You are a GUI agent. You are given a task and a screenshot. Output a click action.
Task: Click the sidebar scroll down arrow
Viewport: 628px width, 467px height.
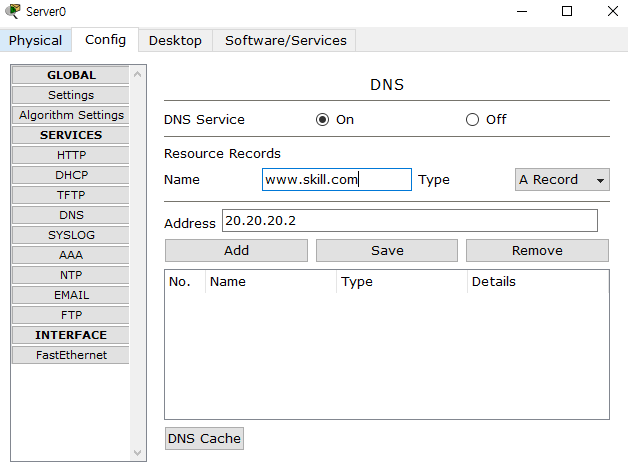click(137, 453)
